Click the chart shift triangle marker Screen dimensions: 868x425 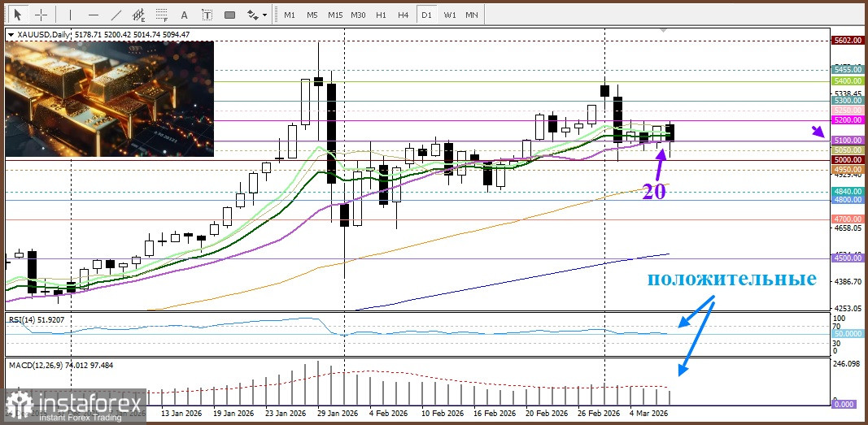(664, 30)
